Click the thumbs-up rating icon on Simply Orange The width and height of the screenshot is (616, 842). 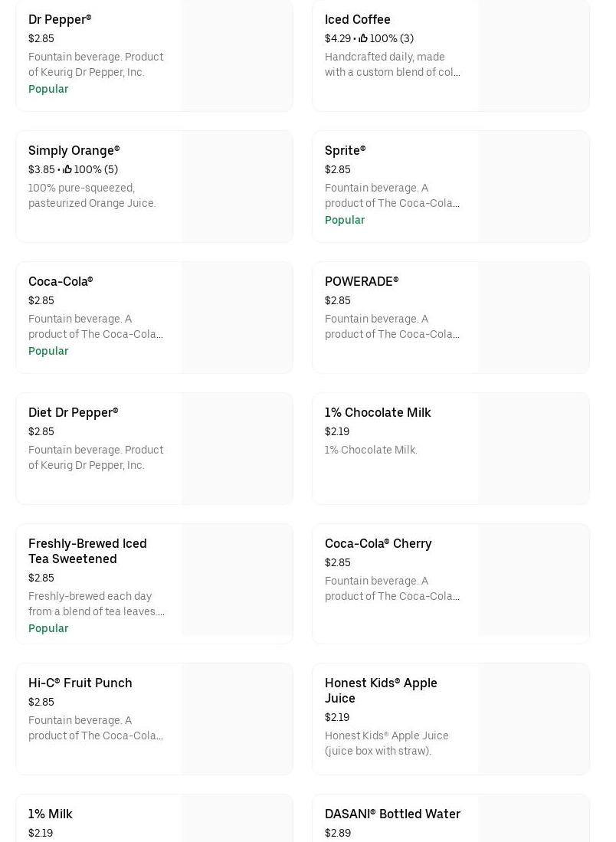tap(67, 169)
